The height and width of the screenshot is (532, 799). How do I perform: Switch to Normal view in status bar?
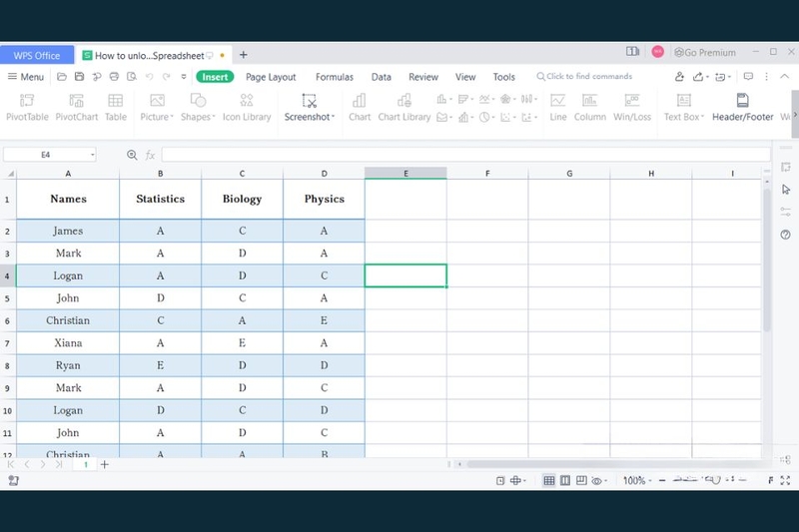[x=548, y=480]
